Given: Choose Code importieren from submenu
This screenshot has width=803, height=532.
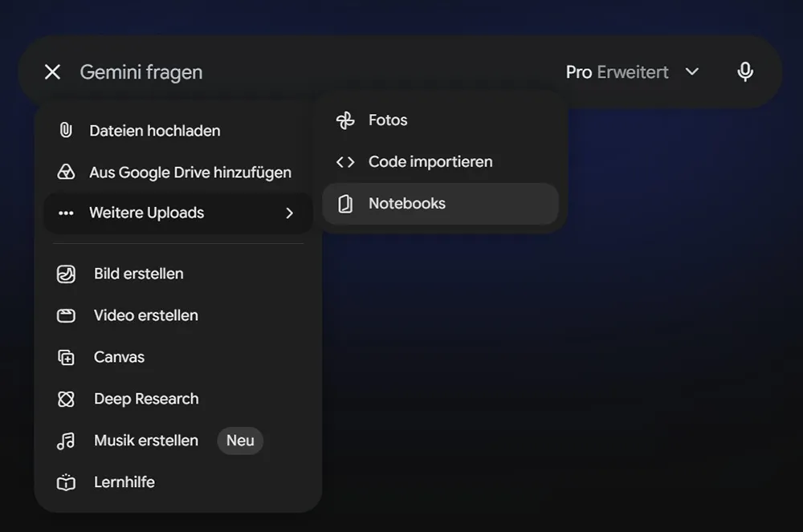Looking at the screenshot, I should point(440,162).
